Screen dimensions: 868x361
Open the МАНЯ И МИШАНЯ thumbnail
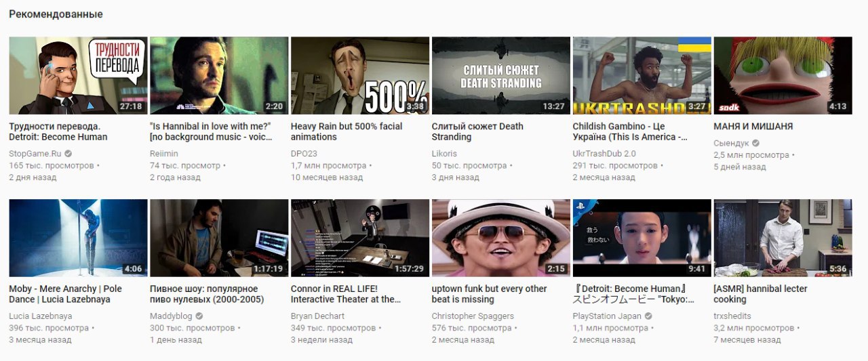point(783,75)
